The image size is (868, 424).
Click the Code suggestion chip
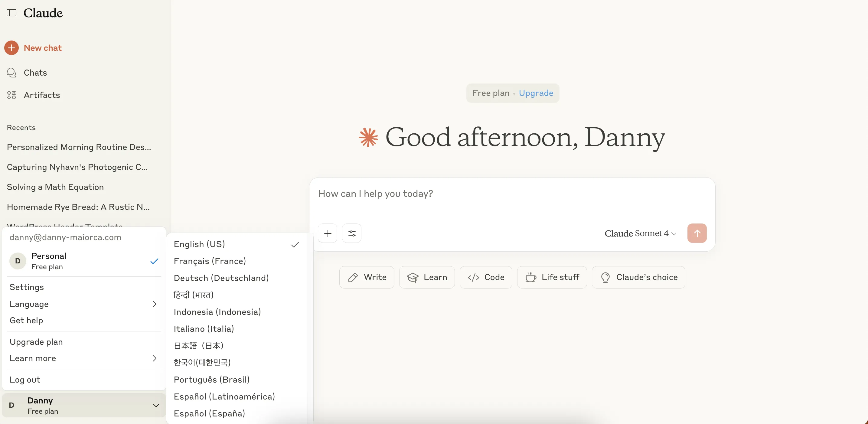[486, 277]
